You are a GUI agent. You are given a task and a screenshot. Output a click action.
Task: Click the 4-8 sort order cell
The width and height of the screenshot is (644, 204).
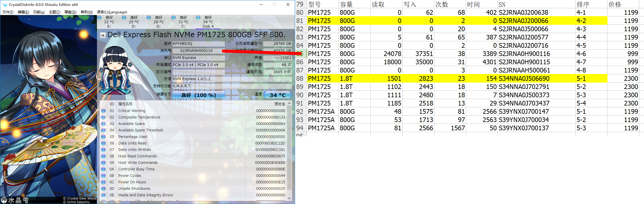(591, 70)
